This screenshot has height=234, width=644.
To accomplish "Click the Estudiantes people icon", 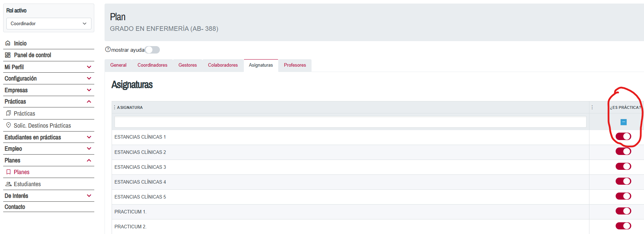I will 9,184.
